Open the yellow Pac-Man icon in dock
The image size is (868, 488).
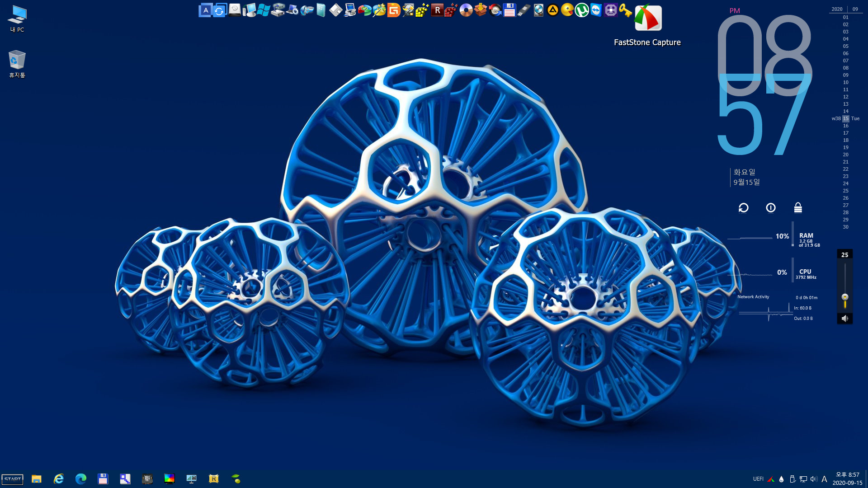point(567,10)
